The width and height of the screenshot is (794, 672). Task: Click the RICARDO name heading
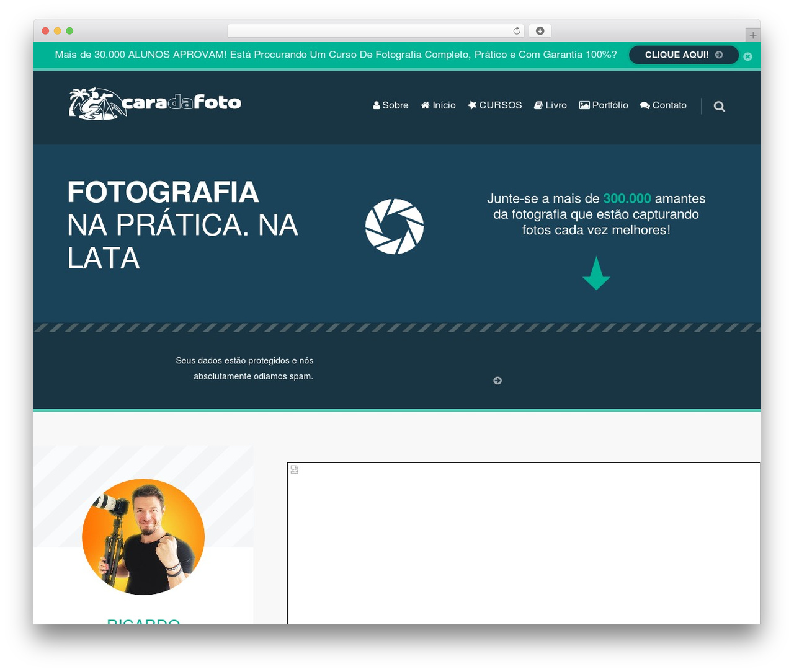pos(143,621)
